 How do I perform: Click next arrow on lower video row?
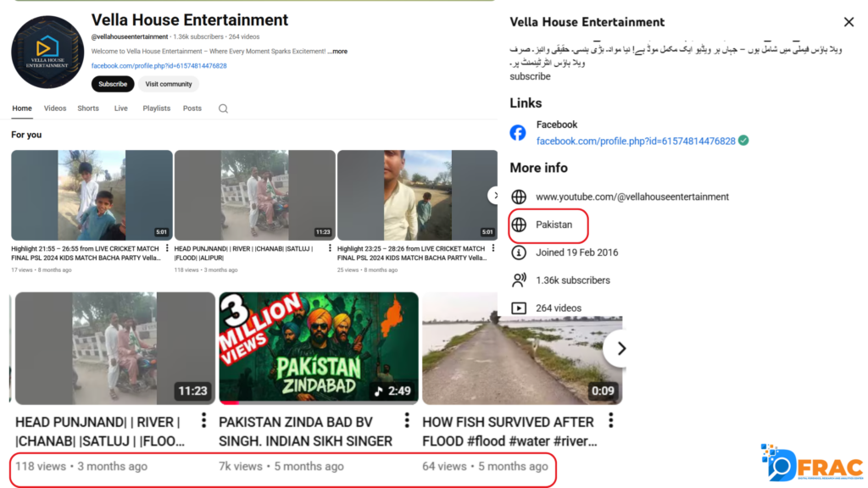(620, 348)
